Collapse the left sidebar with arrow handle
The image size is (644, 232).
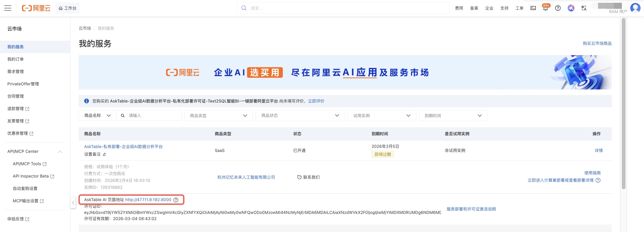[x=73, y=202]
